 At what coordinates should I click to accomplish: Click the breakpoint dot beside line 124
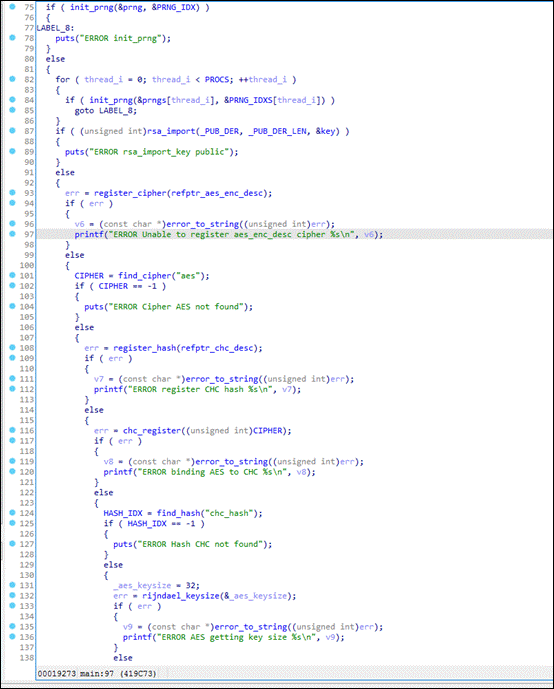point(12,512)
